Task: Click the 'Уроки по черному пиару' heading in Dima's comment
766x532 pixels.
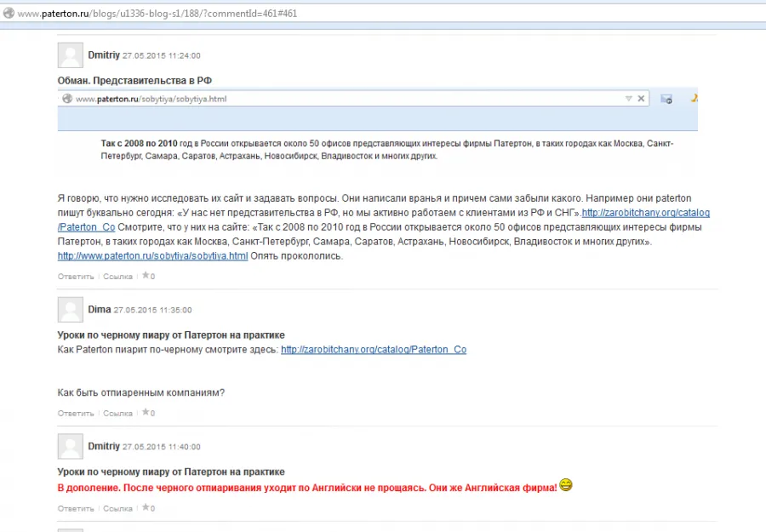Action: 171,335
